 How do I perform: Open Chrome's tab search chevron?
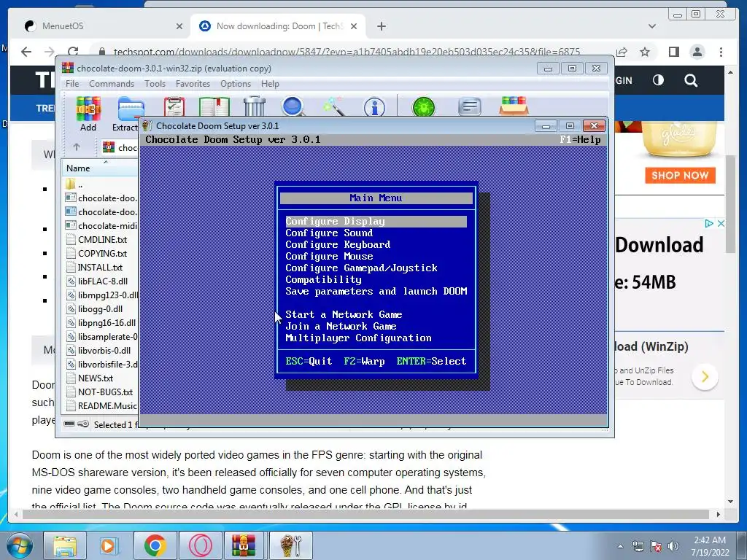(x=652, y=26)
